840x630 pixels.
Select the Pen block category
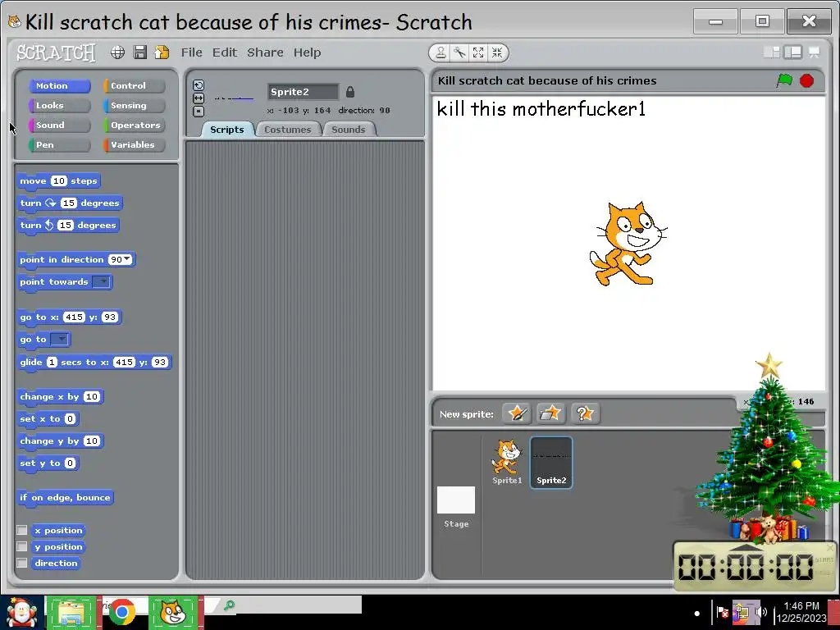click(59, 144)
